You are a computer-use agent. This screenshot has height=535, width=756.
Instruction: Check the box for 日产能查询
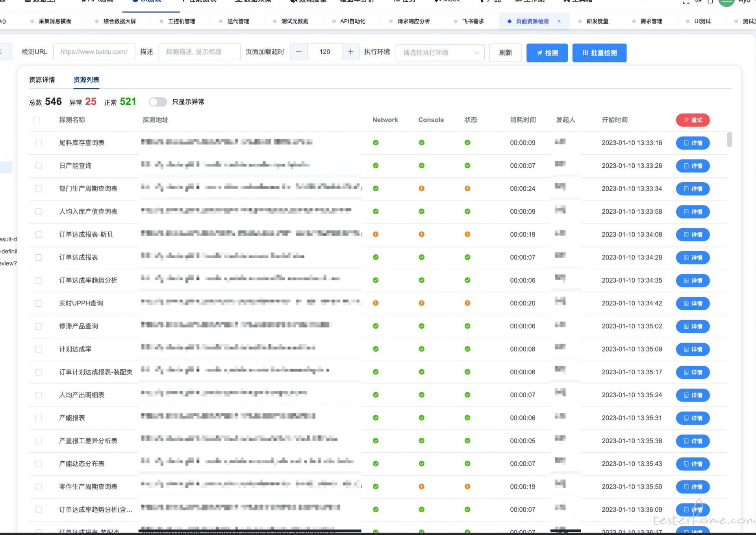click(39, 166)
